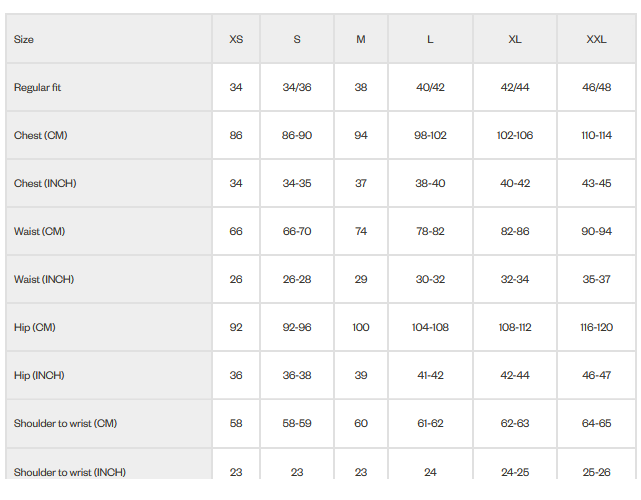Screen dimensions: 641x500
Task: Select the Waist (CM) row label
Action: pos(39,231)
